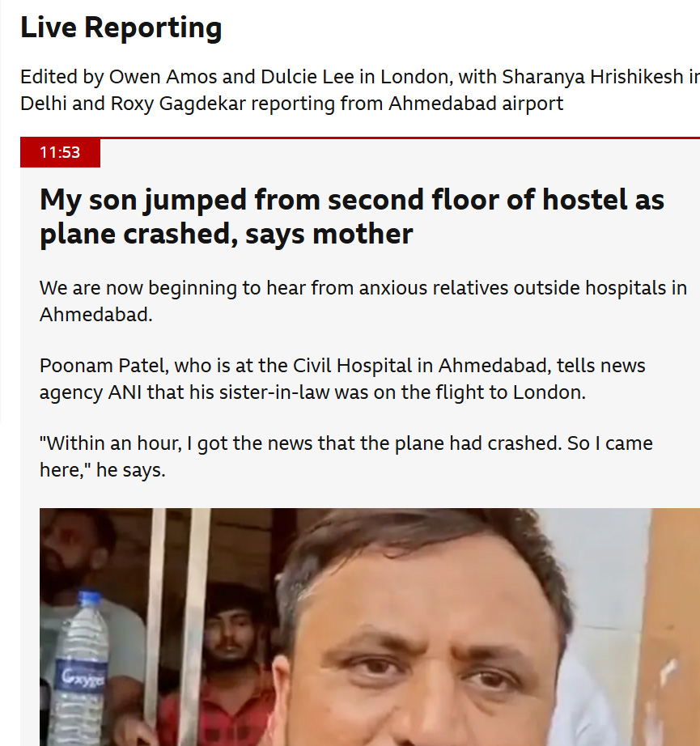The height and width of the screenshot is (746, 700).
Task: Click 'he says.' at quote end
Action: point(131,470)
